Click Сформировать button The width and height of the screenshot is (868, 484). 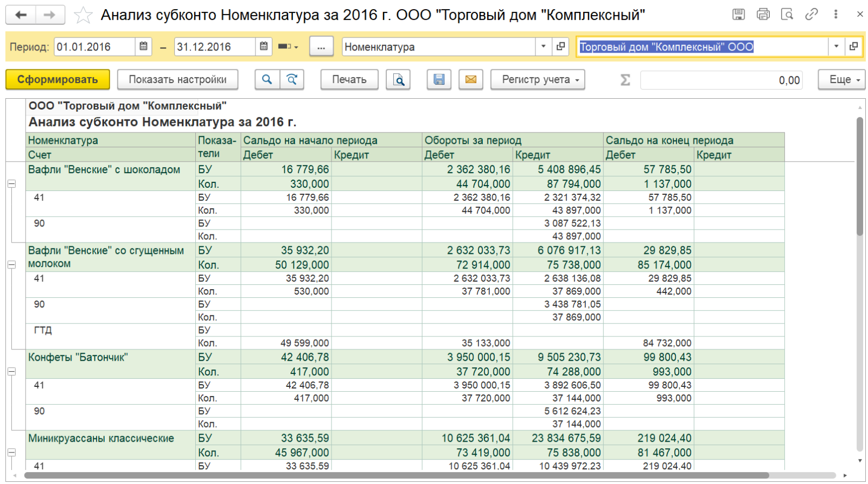click(x=58, y=79)
